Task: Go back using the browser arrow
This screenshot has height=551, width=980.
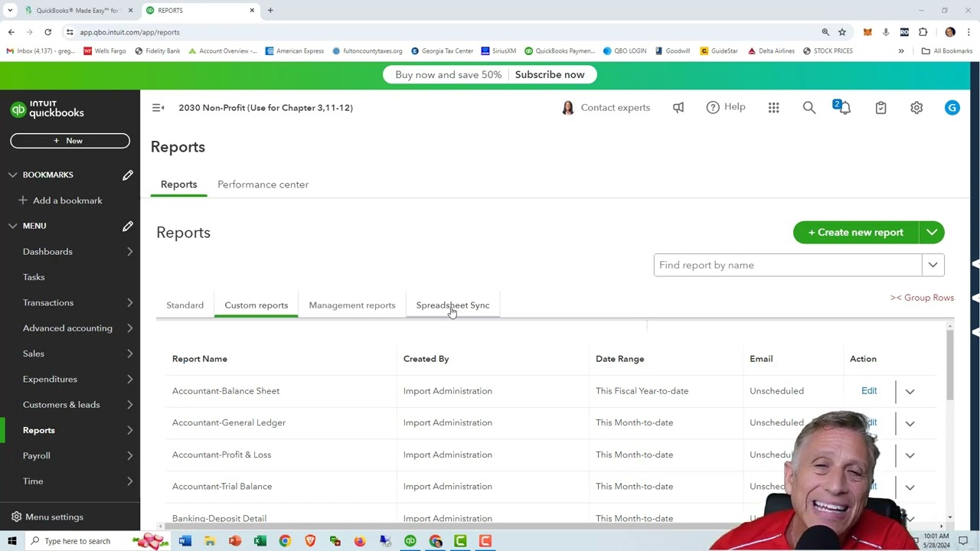Action: click(11, 32)
